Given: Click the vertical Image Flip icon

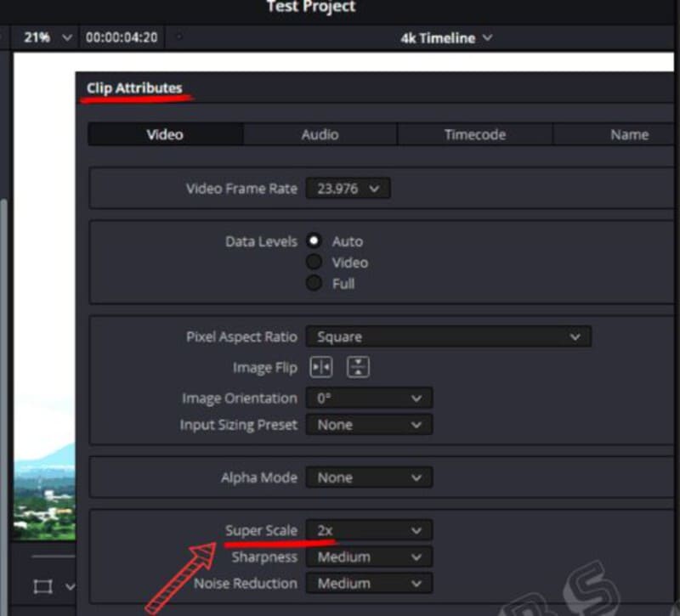Looking at the screenshot, I should point(359,368).
